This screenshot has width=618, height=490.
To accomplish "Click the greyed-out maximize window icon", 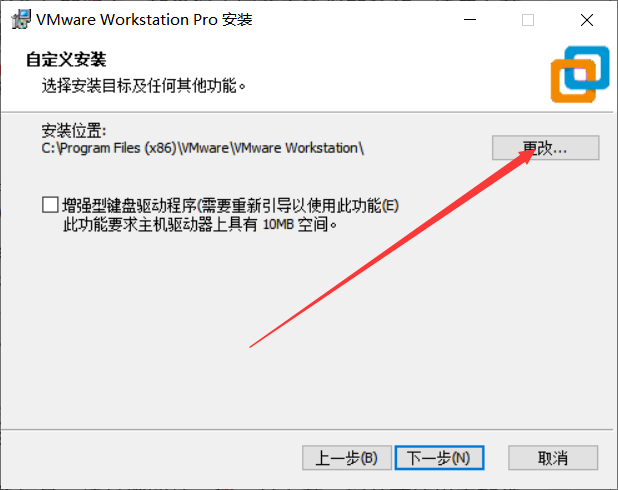I will pos(528,20).
